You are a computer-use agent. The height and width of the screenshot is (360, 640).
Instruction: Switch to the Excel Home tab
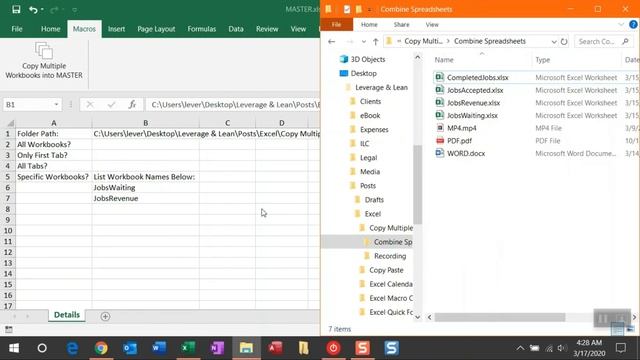[51, 29]
